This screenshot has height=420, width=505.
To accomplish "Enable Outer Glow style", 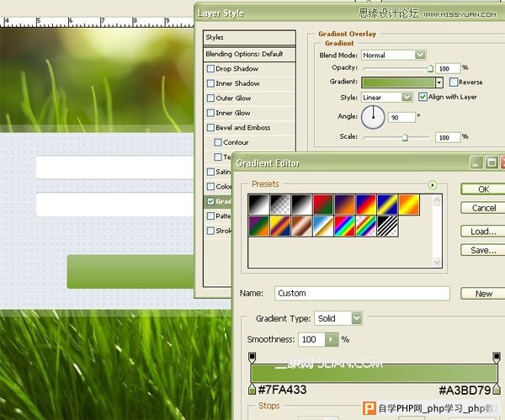I will [x=210, y=98].
